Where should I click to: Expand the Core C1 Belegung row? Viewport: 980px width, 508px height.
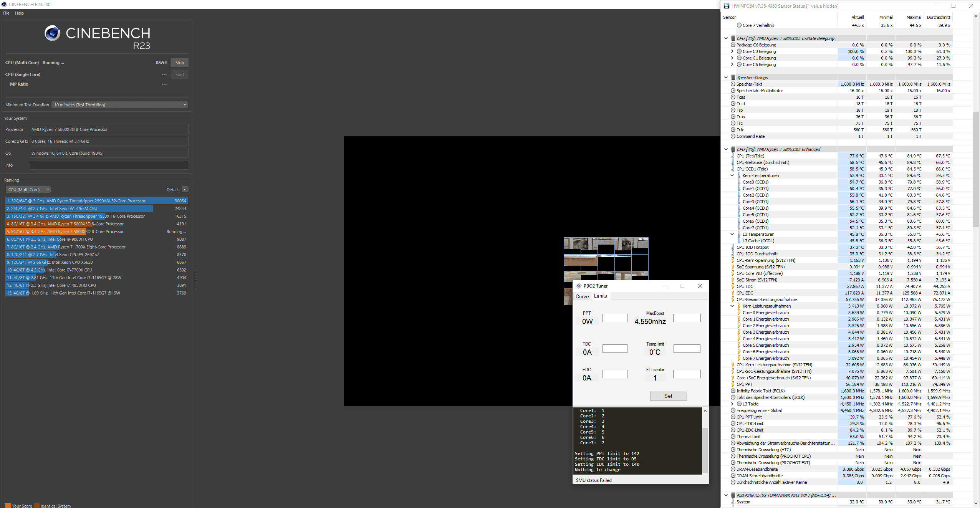[732, 58]
